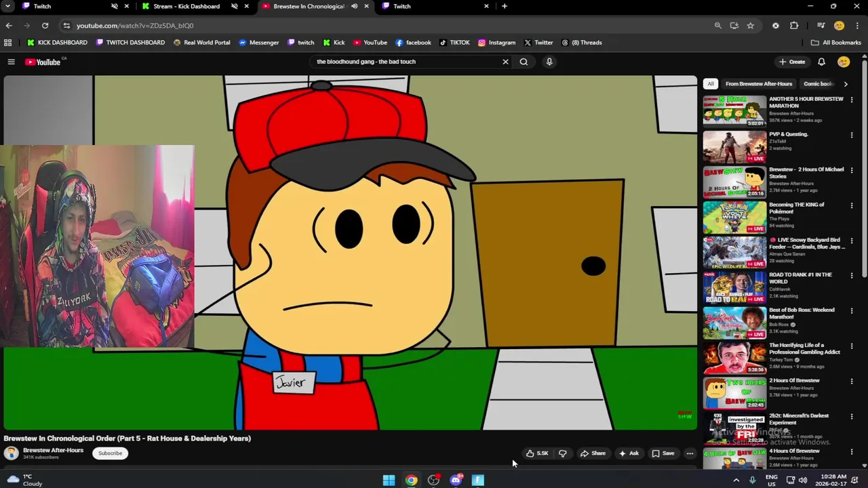Click the YouTube search input field
The width and height of the screenshot is (868, 488).
407,62
